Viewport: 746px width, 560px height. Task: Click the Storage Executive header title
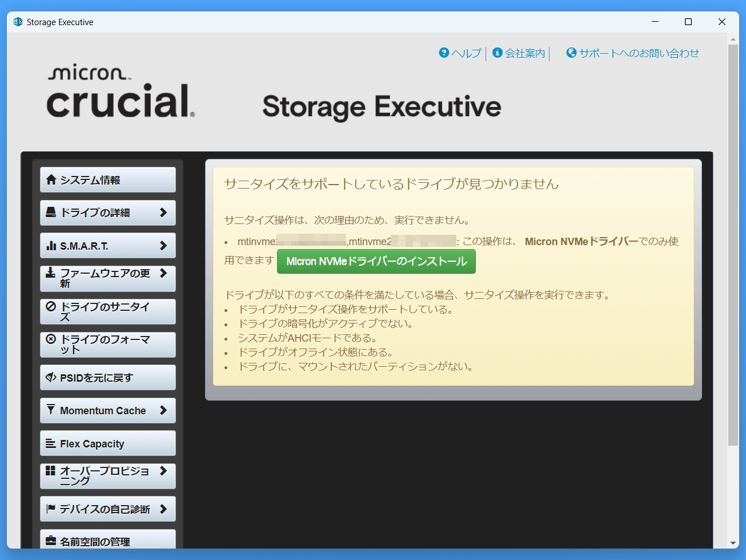click(382, 107)
